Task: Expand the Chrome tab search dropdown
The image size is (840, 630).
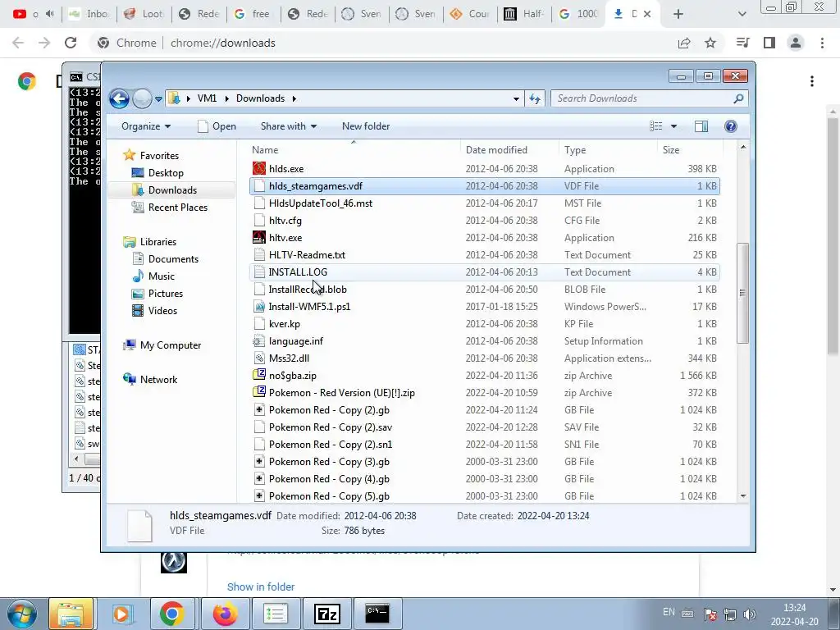Action: click(742, 14)
